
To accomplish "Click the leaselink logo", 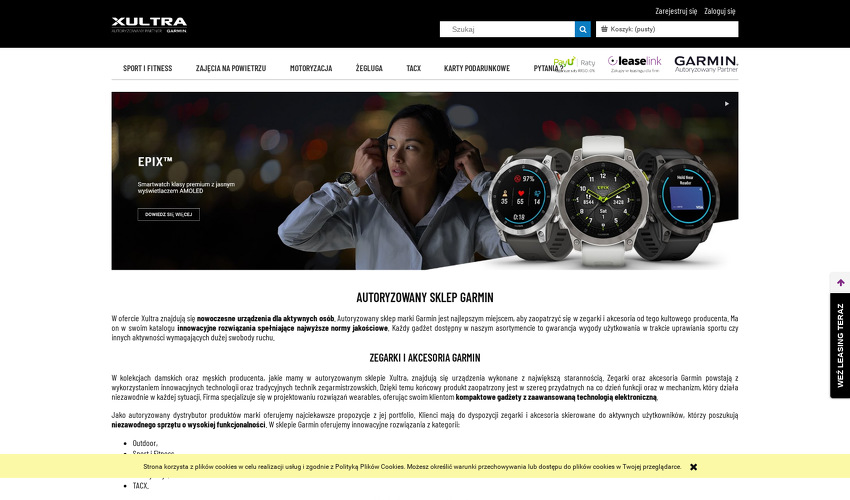I will click(x=634, y=64).
